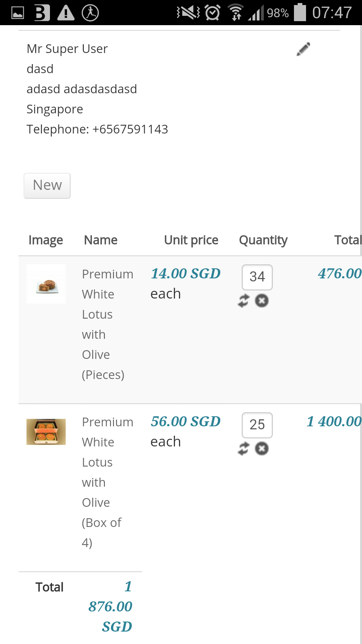Tap the warning triangle status icon
Image resolution: width=362 pixels, height=644 pixels.
pyautogui.click(x=66, y=13)
